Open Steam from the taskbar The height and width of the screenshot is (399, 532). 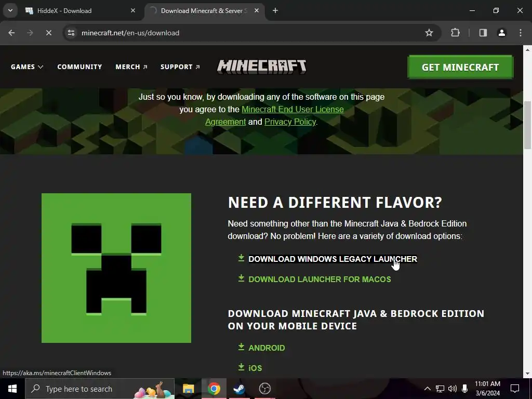point(239,389)
